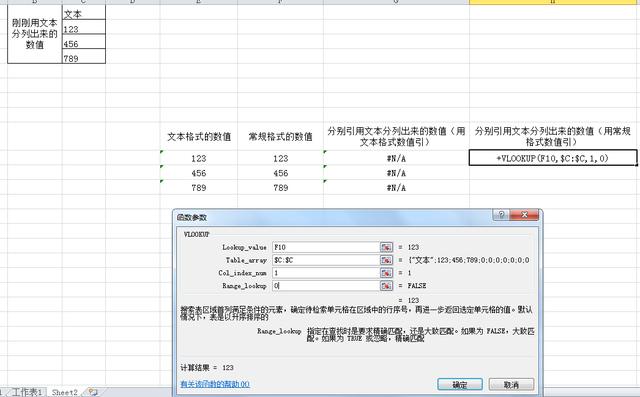This screenshot has height=397, width=640.
Task: Select header 分别引用…(用文本格式数值引)
Action: click(x=396, y=136)
